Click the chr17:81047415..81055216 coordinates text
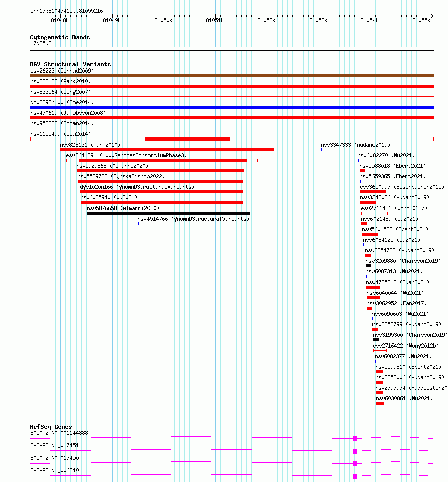448x482 pixels. [66, 11]
